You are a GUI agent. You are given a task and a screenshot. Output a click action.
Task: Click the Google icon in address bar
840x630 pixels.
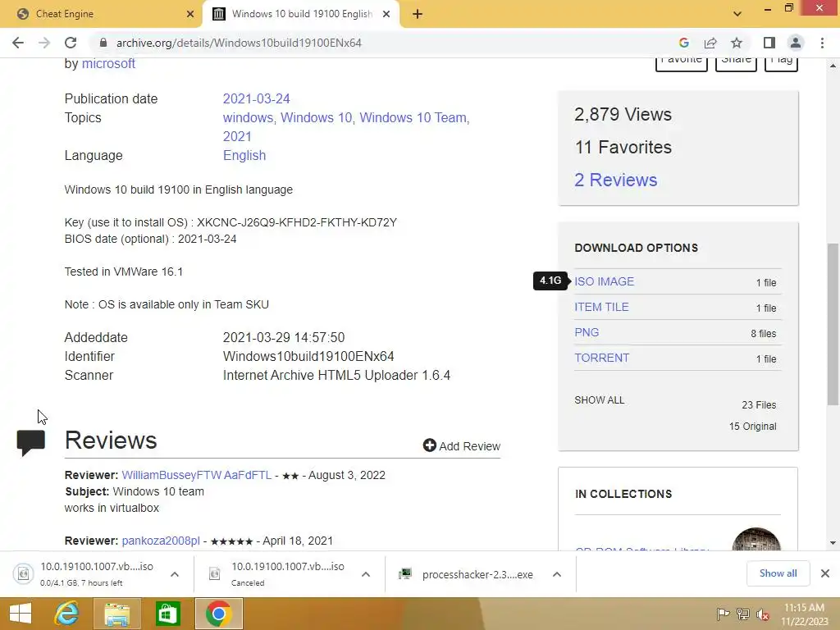pyautogui.click(x=683, y=43)
